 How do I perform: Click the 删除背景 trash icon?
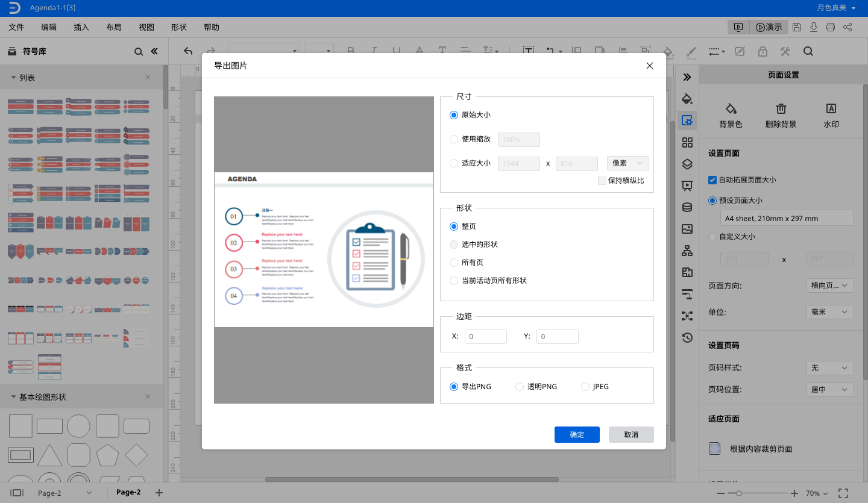(781, 108)
